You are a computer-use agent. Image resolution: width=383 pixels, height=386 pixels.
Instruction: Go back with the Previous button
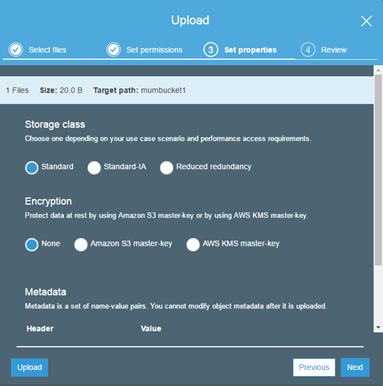pos(314,367)
